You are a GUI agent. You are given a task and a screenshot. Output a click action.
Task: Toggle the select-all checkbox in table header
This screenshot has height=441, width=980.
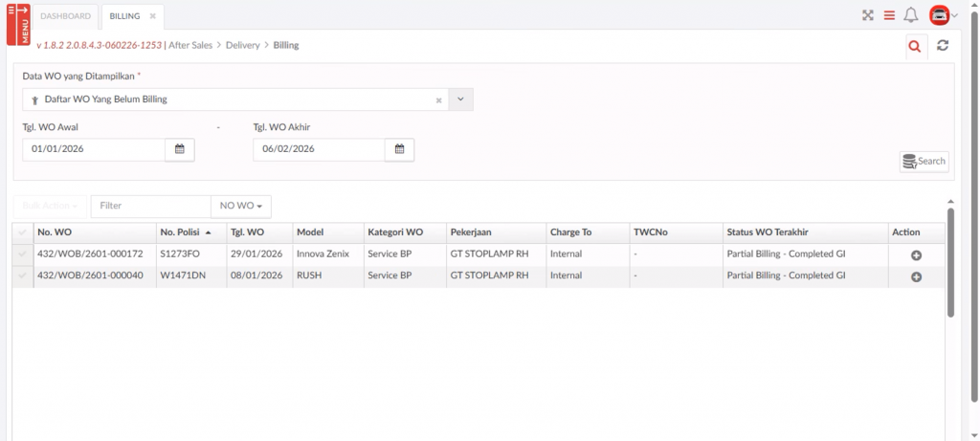[x=22, y=232]
